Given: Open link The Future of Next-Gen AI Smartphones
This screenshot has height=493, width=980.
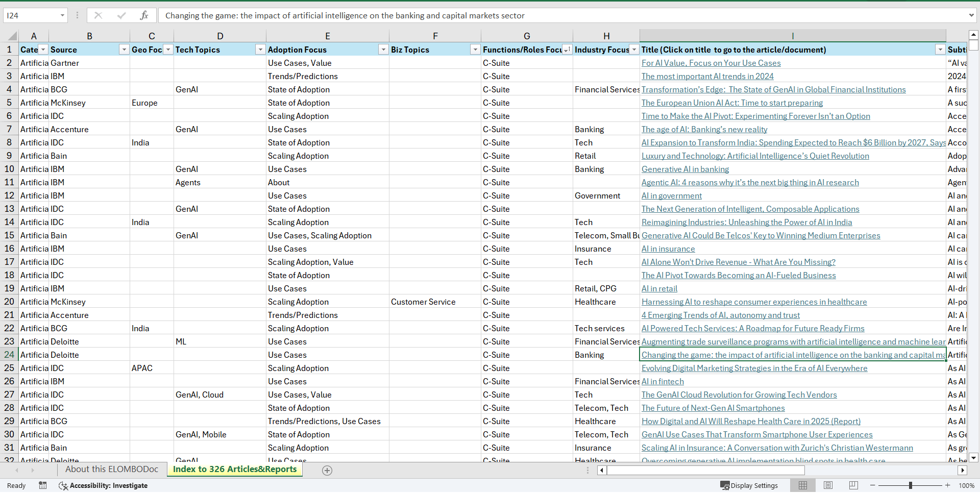Looking at the screenshot, I should tap(713, 408).
